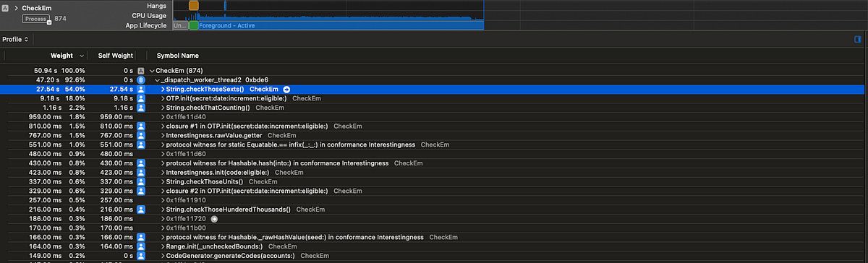868x263 pixels.
Task: Expand the OTP.init(secret:date:increment:eligible:) 9.18 s row
Action: coord(162,98)
